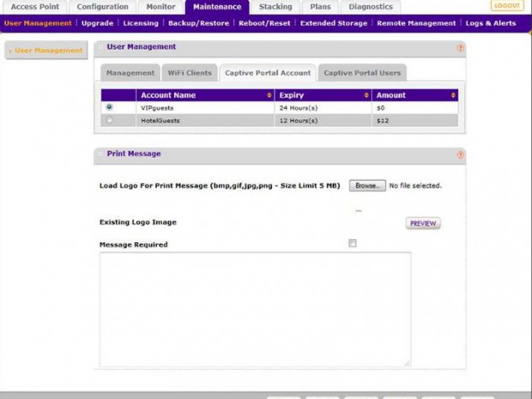This screenshot has height=399, width=532.
Task: Select User Management in left sidebar
Action: [48, 51]
